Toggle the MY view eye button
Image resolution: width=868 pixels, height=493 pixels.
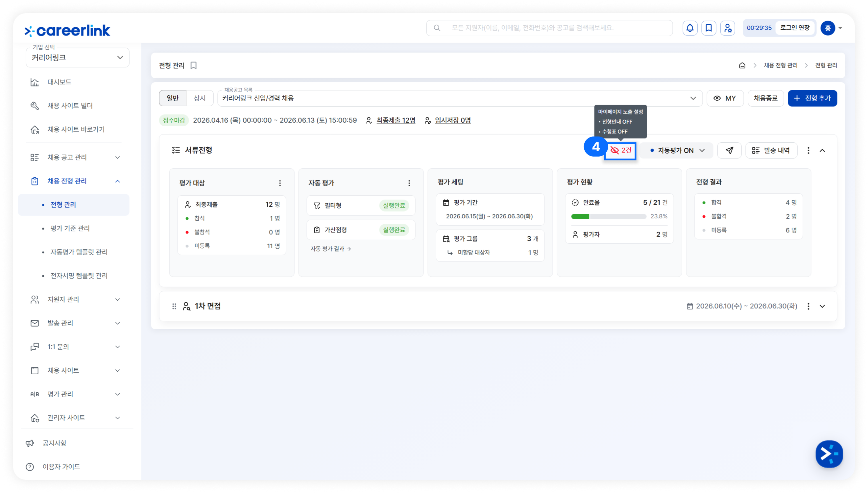[x=725, y=98]
